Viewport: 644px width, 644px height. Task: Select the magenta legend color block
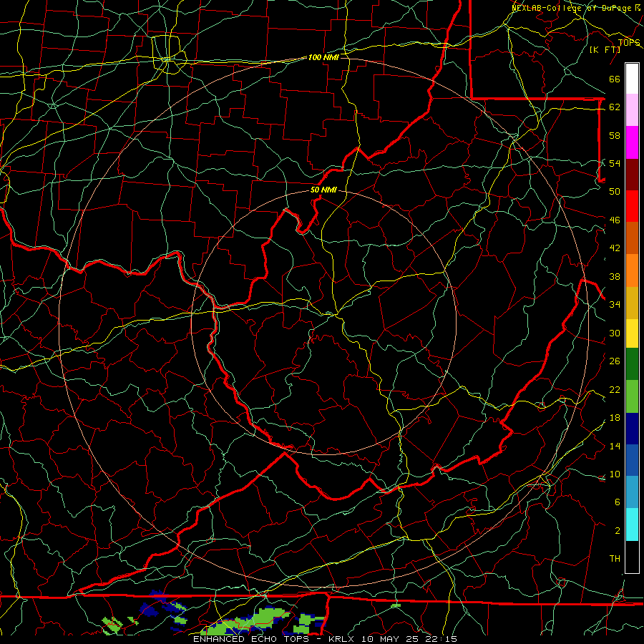632,142
